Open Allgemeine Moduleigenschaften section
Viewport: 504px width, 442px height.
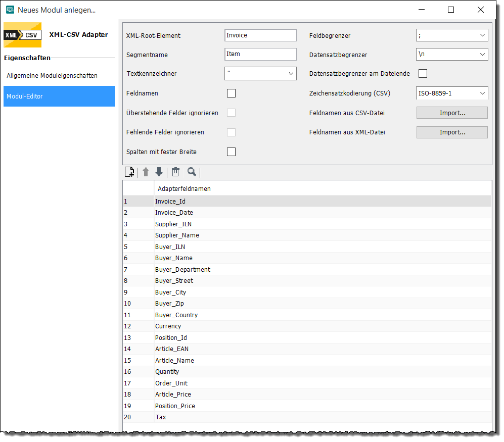click(x=52, y=76)
